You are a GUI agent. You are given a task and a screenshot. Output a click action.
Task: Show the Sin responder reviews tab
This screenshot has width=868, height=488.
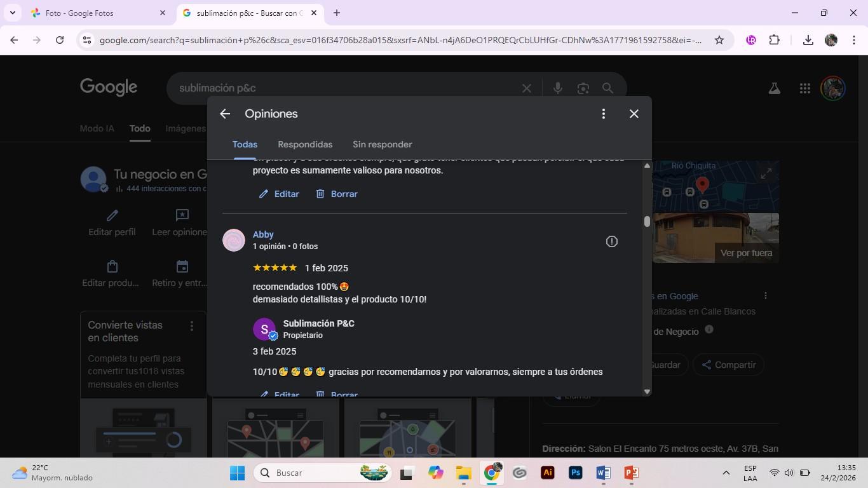click(x=383, y=144)
